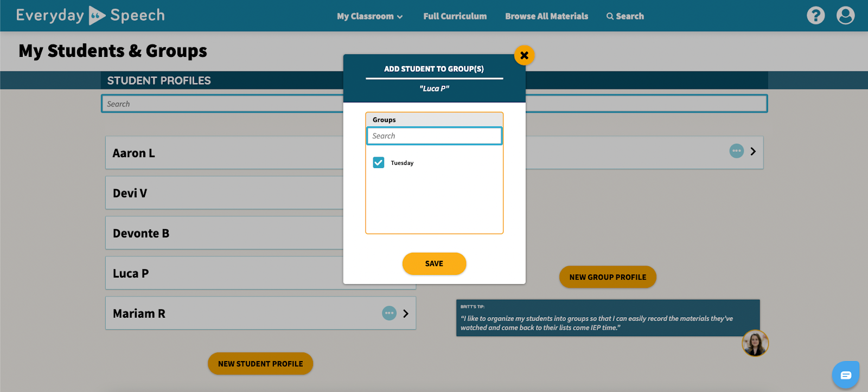The width and height of the screenshot is (868, 392).
Task: Create a New Group Profile
Action: click(608, 277)
